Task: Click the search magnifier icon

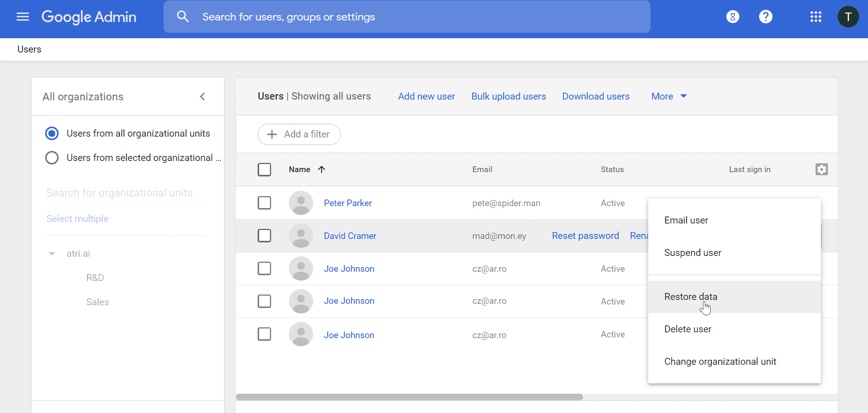Action: point(183,17)
